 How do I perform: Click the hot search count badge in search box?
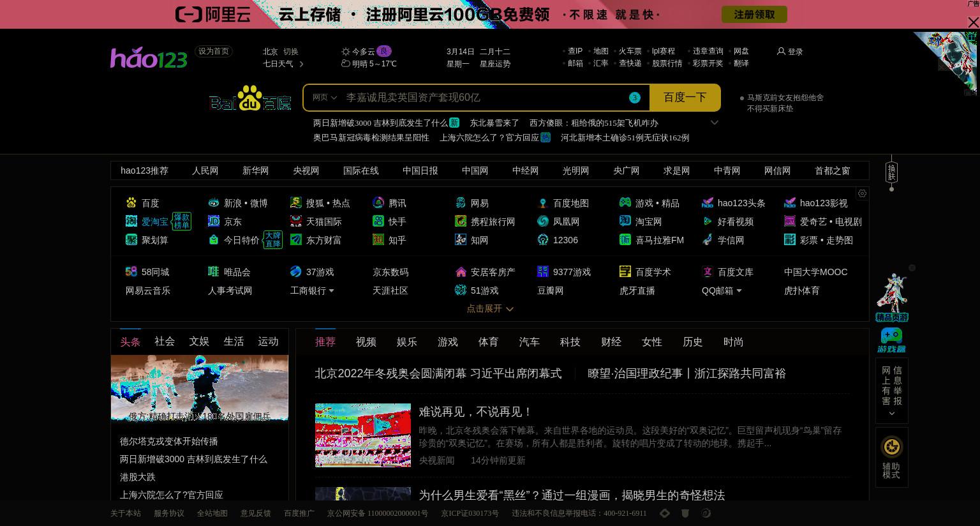[634, 98]
